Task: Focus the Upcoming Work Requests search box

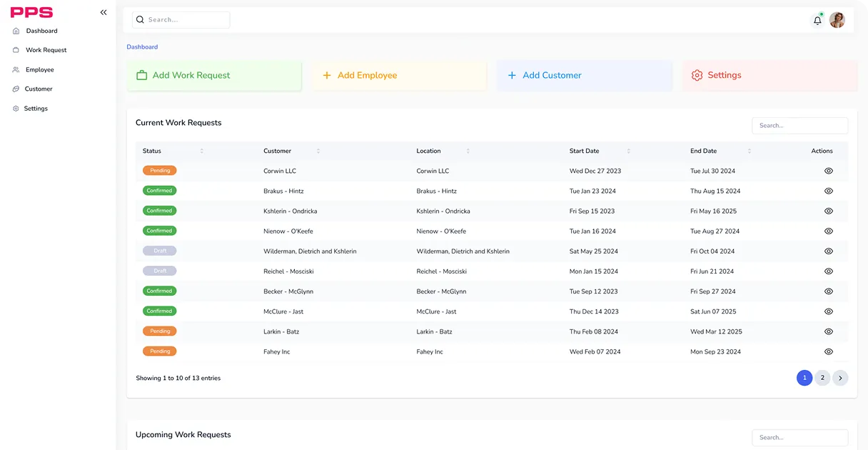Action: [x=800, y=438]
